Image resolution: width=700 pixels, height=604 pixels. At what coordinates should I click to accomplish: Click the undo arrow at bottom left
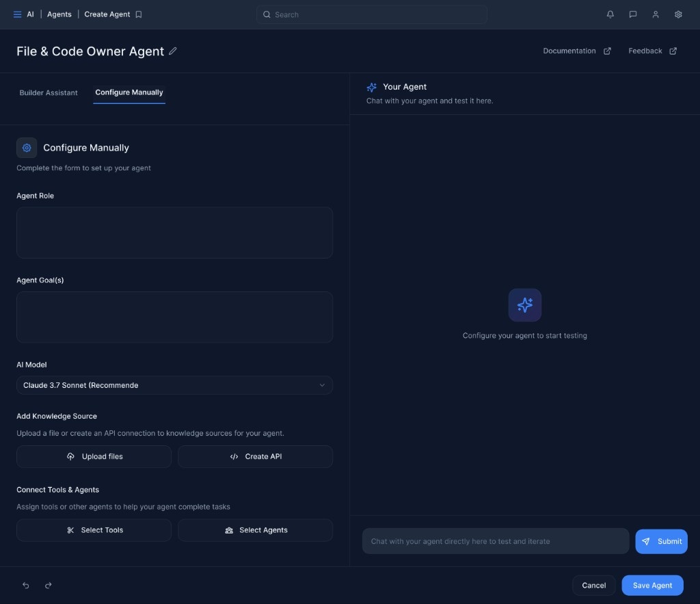25,585
